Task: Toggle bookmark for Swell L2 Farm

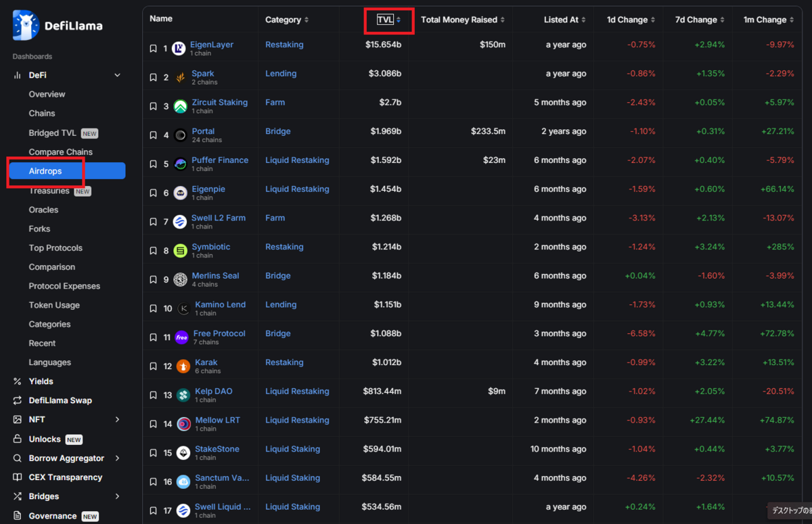Action: (154, 222)
